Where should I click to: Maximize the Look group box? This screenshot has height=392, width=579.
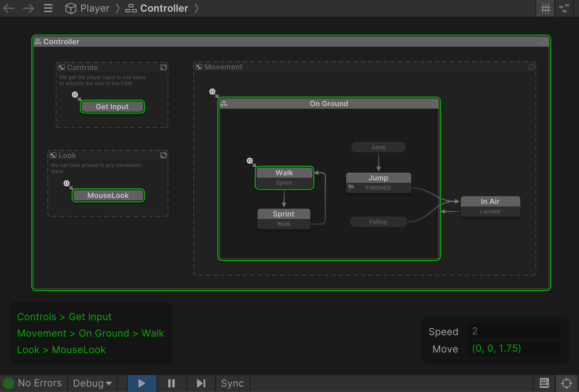pos(164,155)
